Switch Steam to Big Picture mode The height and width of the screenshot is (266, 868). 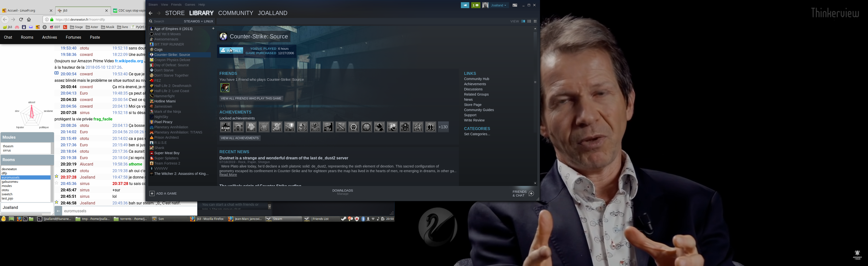coord(515,5)
